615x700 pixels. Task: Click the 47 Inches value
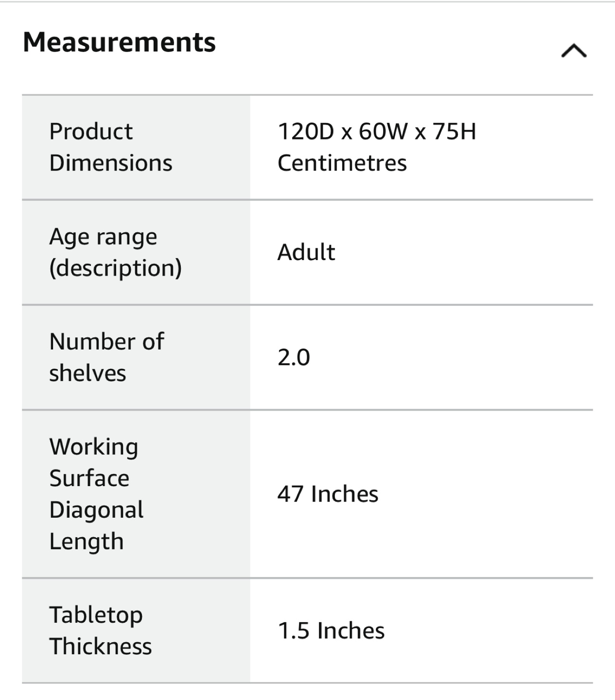[328, 494]
